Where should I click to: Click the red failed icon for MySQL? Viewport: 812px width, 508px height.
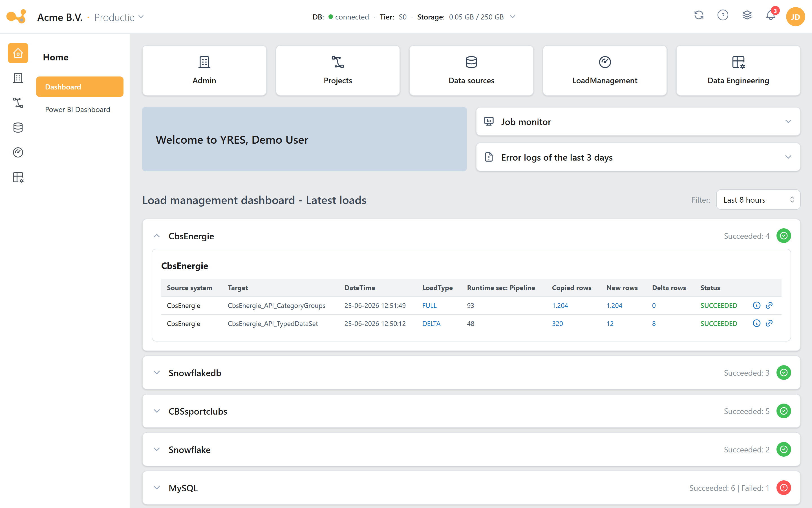[784, 488]
